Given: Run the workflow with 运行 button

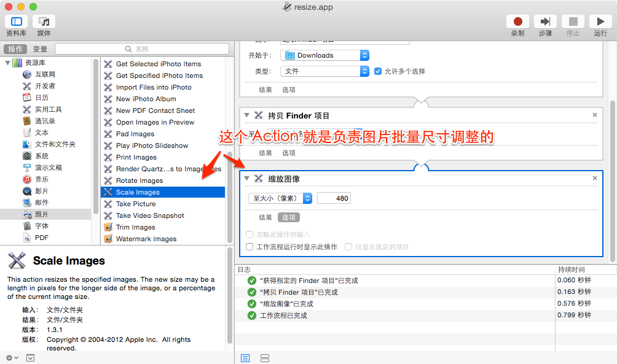Looking at the screenshot, I should [600, 21].
